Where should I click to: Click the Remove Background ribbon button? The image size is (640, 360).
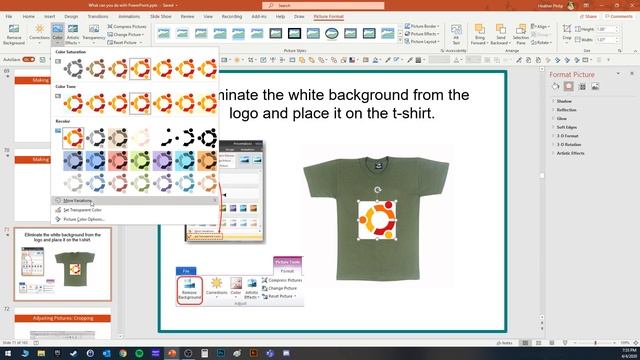(x=14, y=34)
